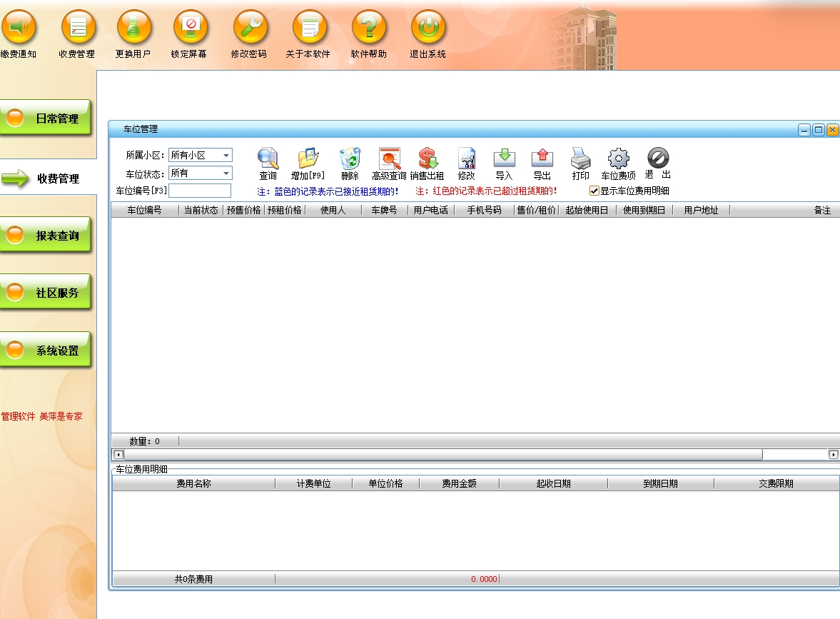840x619 pixels.
Task: Click the 增加[F9] add icon
Action: click(308, 158)
